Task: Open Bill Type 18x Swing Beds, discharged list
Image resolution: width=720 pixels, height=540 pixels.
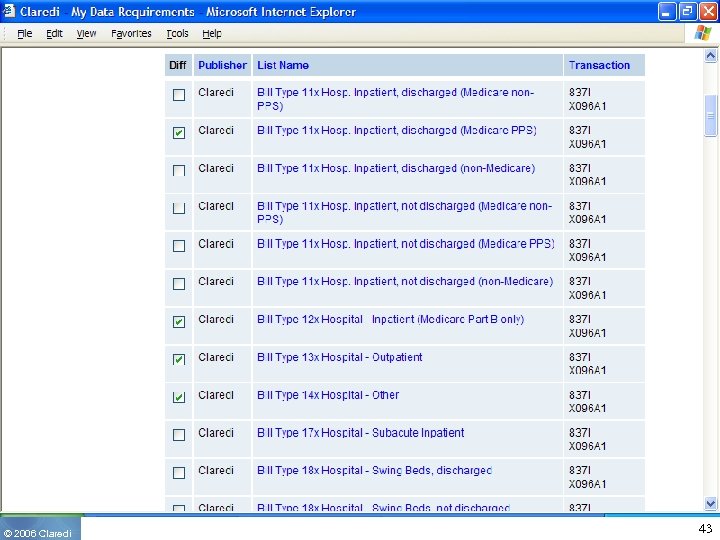Action: pos(375,471)
